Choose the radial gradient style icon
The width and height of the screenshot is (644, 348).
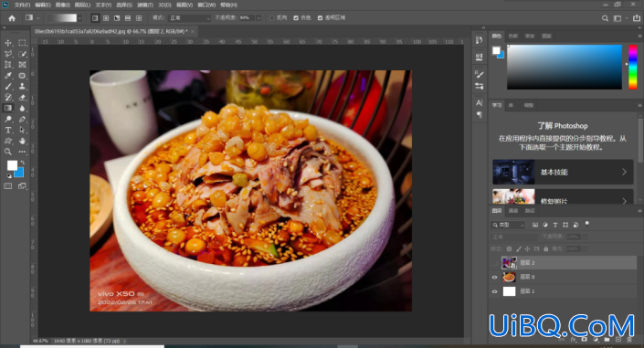106,18
